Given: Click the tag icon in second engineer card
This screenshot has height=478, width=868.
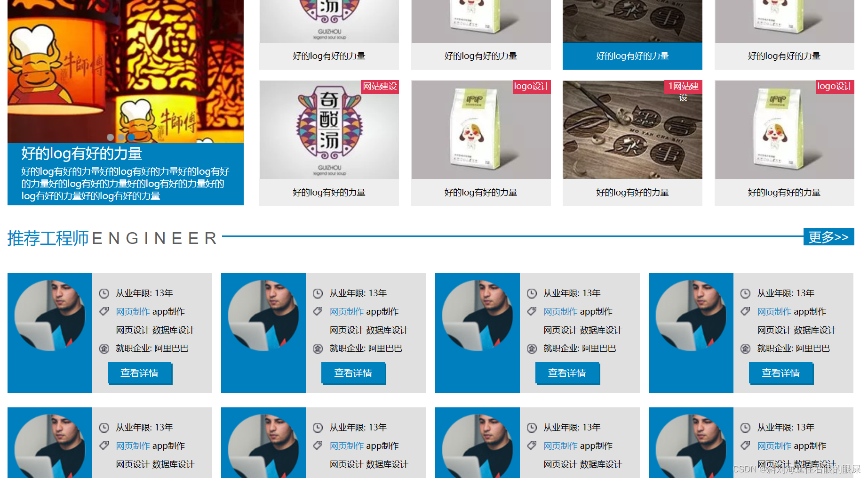Looking at the screenshot, I should 318,311.
